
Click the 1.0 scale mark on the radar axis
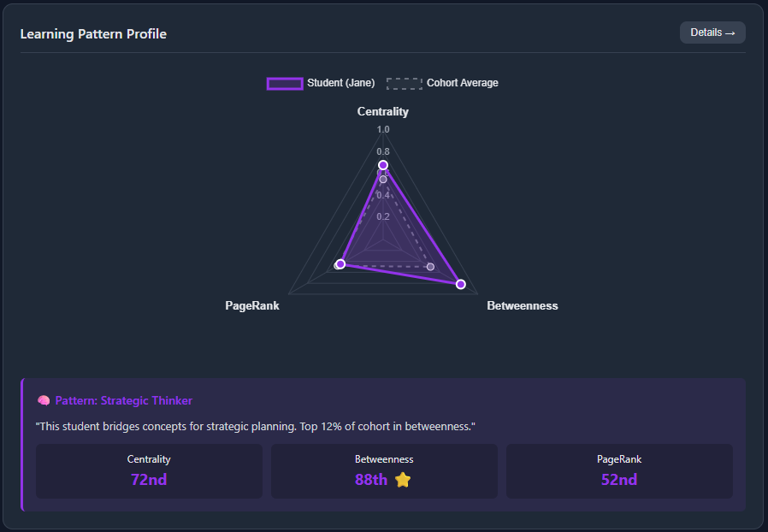(x=382, y=129)
